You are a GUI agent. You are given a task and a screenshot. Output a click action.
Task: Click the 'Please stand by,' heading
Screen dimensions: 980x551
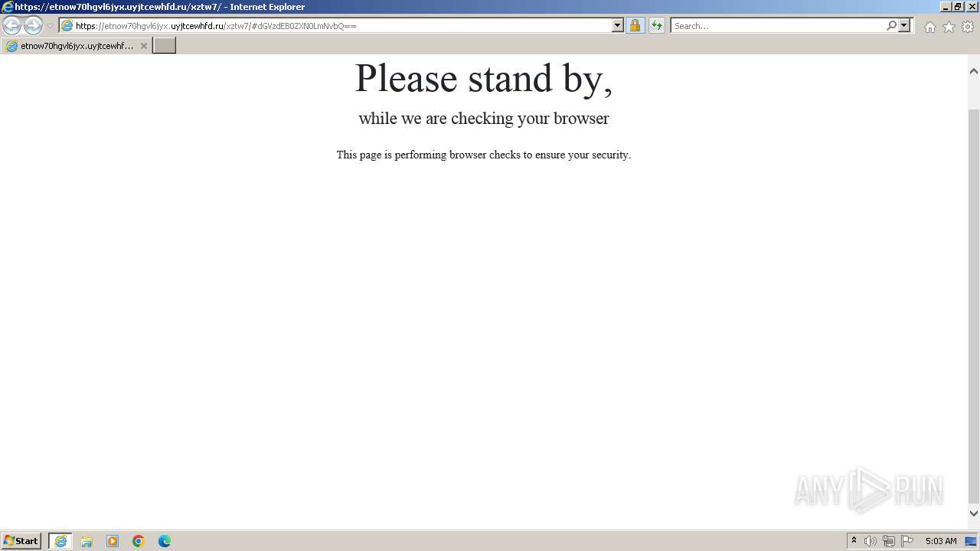tap(484, 78)
